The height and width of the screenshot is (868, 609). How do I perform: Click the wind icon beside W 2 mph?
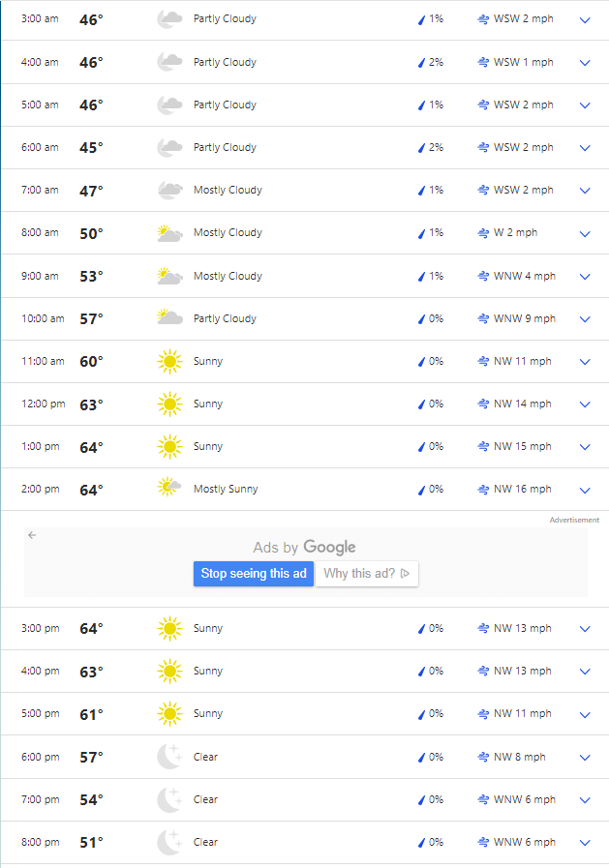pos(483,233)
